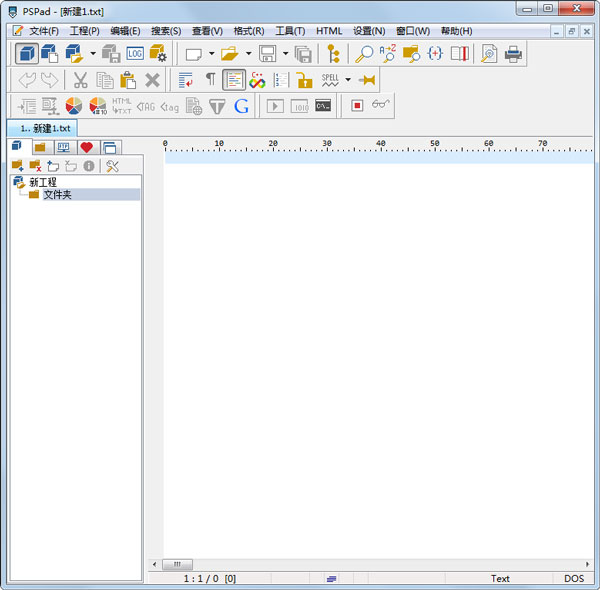
Task: Open project settings gear icon
Action: (158, 53)
